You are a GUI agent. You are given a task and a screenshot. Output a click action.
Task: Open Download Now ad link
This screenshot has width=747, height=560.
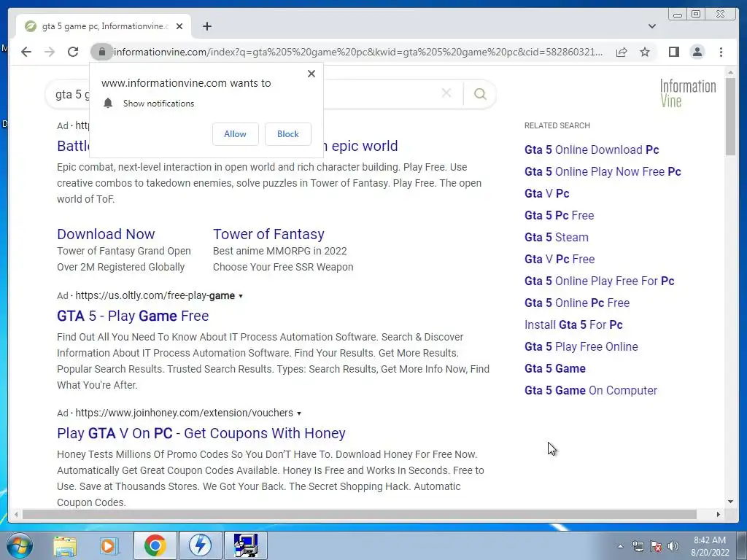pyautogui.click(x=106, y=234)
